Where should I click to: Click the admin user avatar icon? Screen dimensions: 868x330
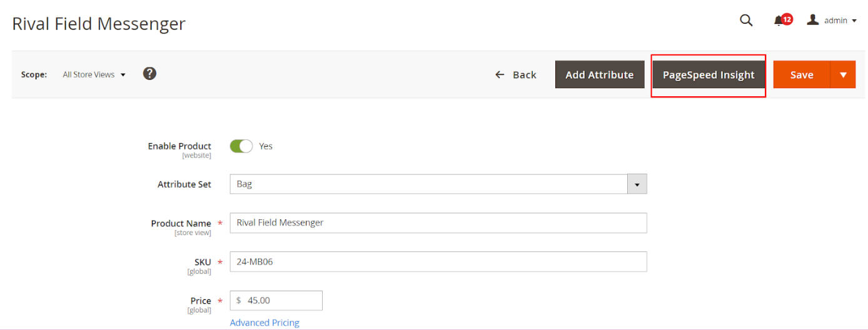pos(812,20)
